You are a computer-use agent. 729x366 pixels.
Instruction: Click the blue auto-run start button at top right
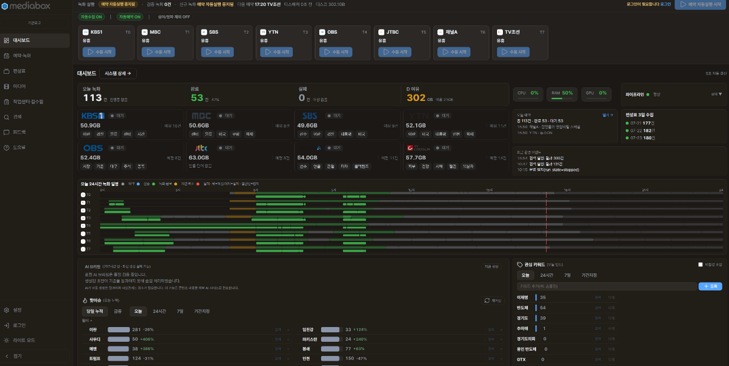tap(700, 5)
